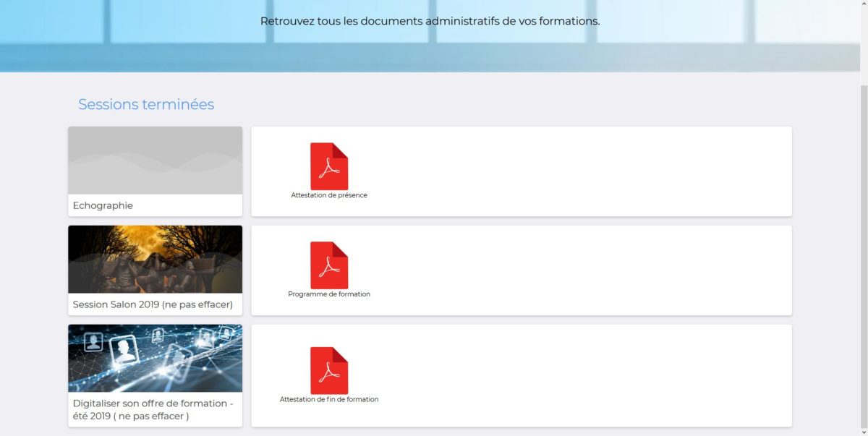The width and height of the screenshot is (868, 436).
Task: Click the scrollbar up arrow
Action: coord(864,4)
